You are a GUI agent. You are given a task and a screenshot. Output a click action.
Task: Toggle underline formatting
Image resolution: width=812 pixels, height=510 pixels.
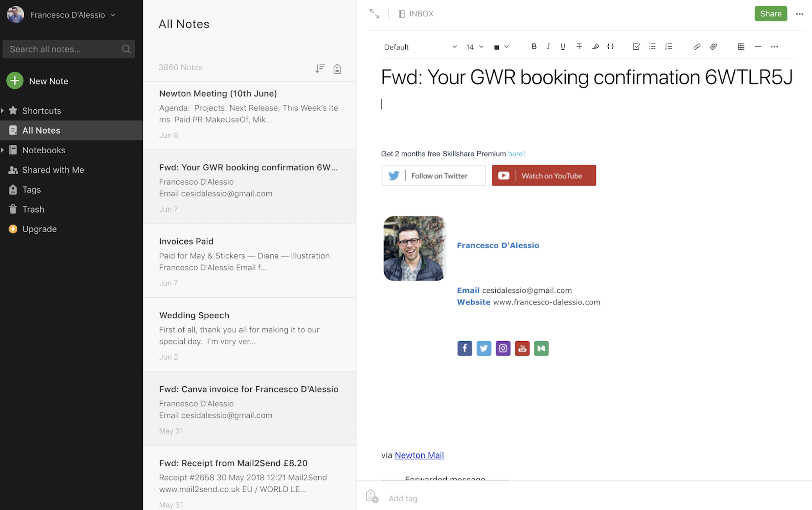pyautogui.click(x=563, y=47)
